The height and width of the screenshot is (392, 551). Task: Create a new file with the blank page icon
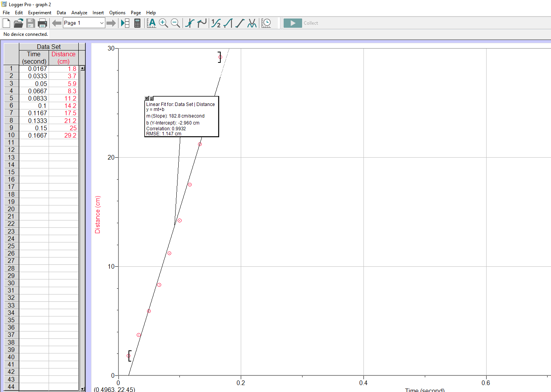click(6, 23)
